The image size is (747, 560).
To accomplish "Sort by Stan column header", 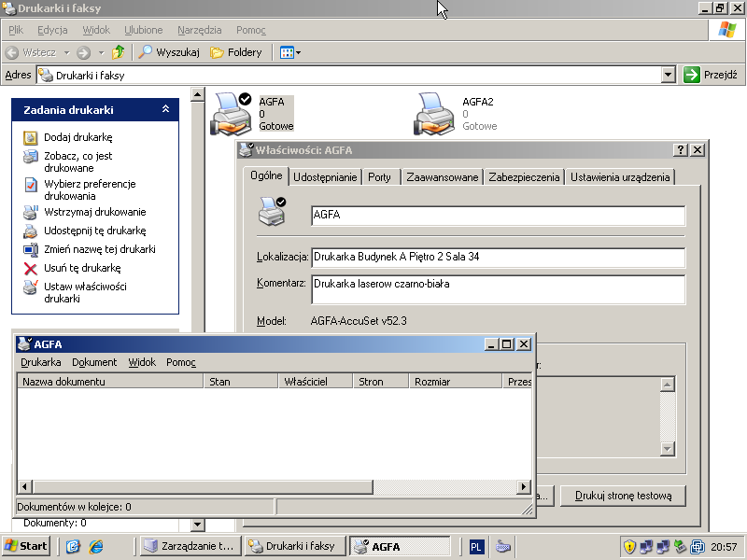I will click(x=241, y=382).
